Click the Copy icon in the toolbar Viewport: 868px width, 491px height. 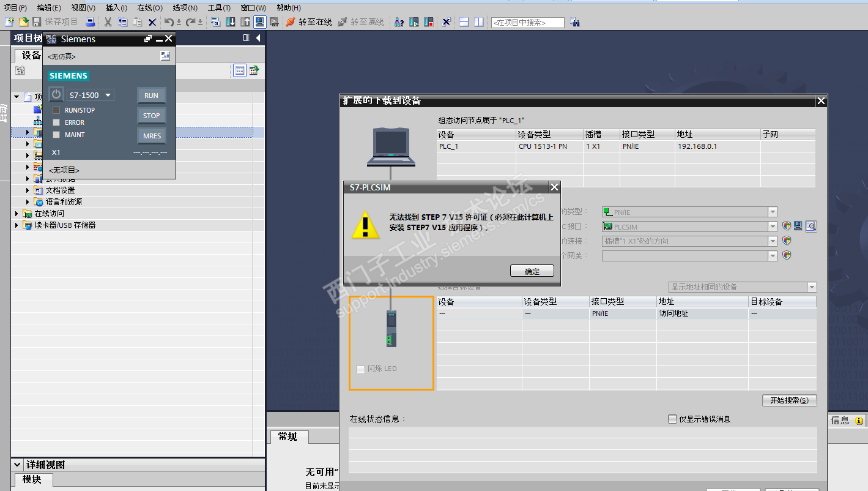[x=123, y=22]
